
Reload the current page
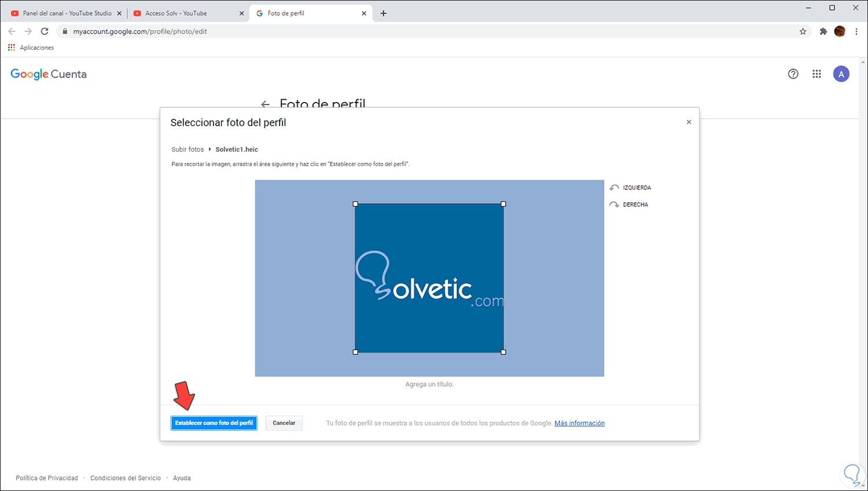tap(45, 31)
